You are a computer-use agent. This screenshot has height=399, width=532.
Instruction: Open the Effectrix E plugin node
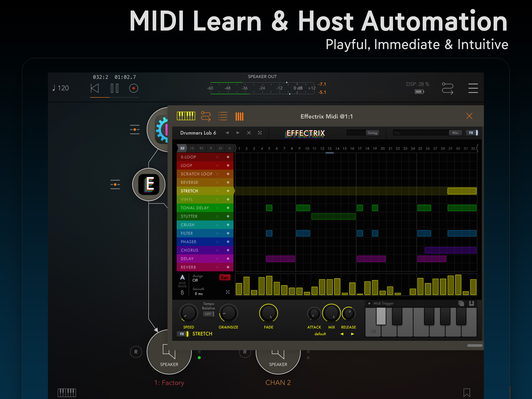149,184
